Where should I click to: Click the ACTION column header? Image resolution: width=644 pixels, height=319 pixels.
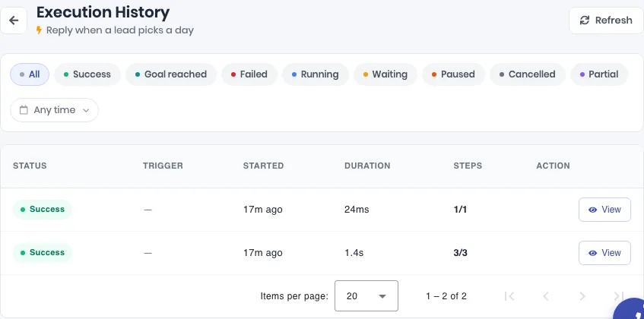553,166
